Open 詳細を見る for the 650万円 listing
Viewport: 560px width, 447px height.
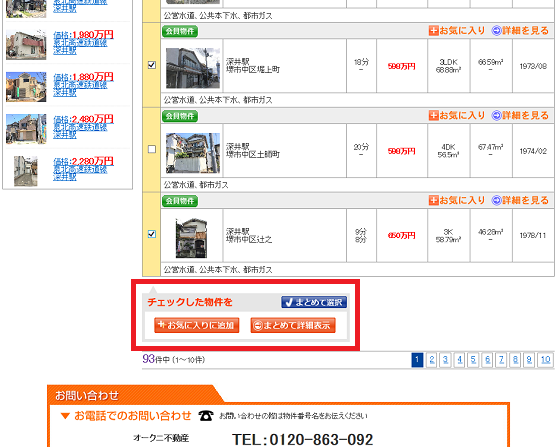click(x=520, y=200)
